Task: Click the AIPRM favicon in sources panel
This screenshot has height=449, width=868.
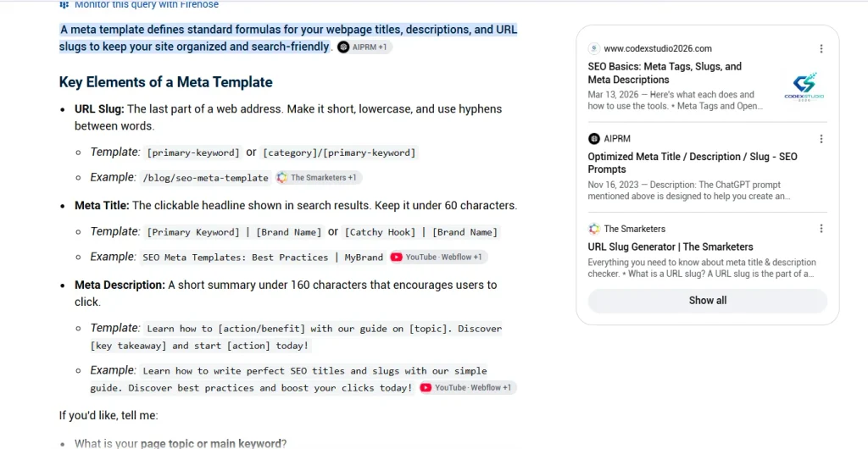Action: pos(594,138)
